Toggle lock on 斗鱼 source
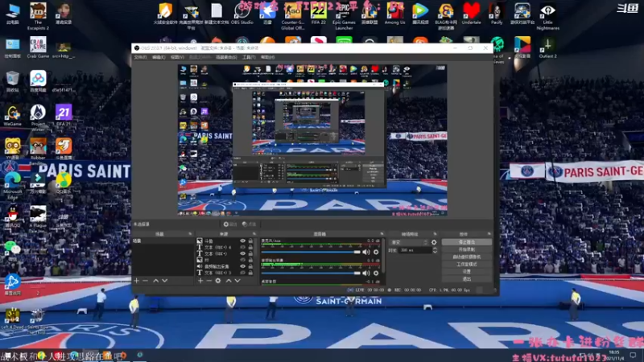Viewport: 644px width, 362px height. [x=250, y=241]
